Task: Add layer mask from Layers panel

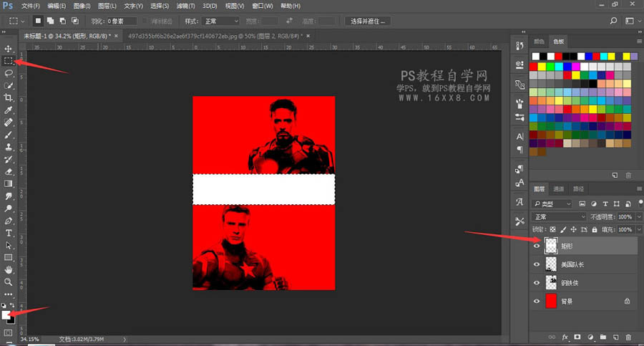Action: click(577, 337)
